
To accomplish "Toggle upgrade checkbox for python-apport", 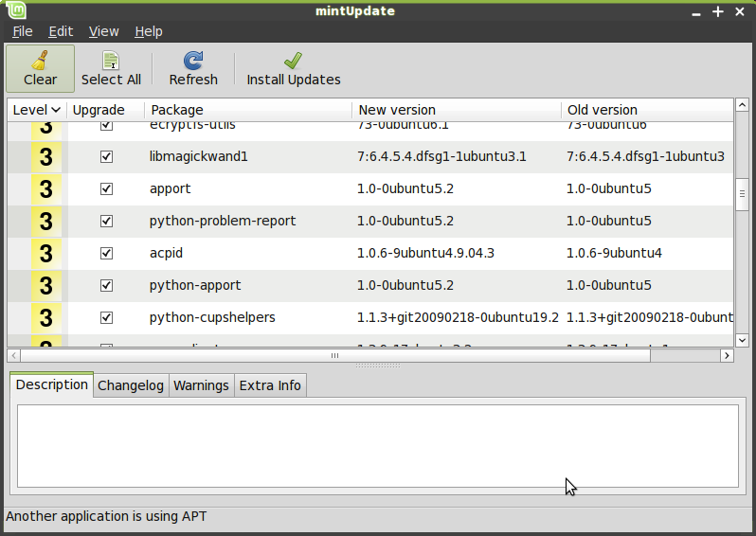I will click(x=106, y=285).
